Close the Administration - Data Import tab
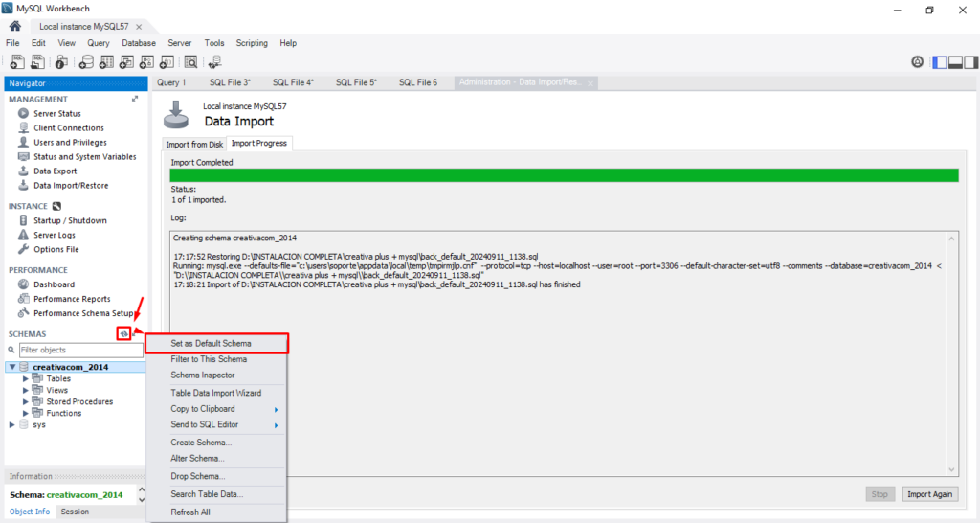The height and width of the screenshot is (523, 980). pos(590,83)
